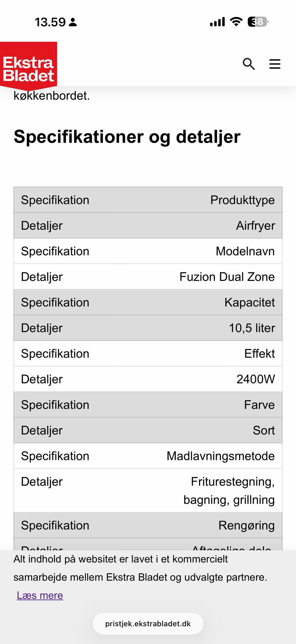This screenshot has width=296, height=644.
Task: Tap the Wi-Fi status icon
Action: tap(236, 22)
